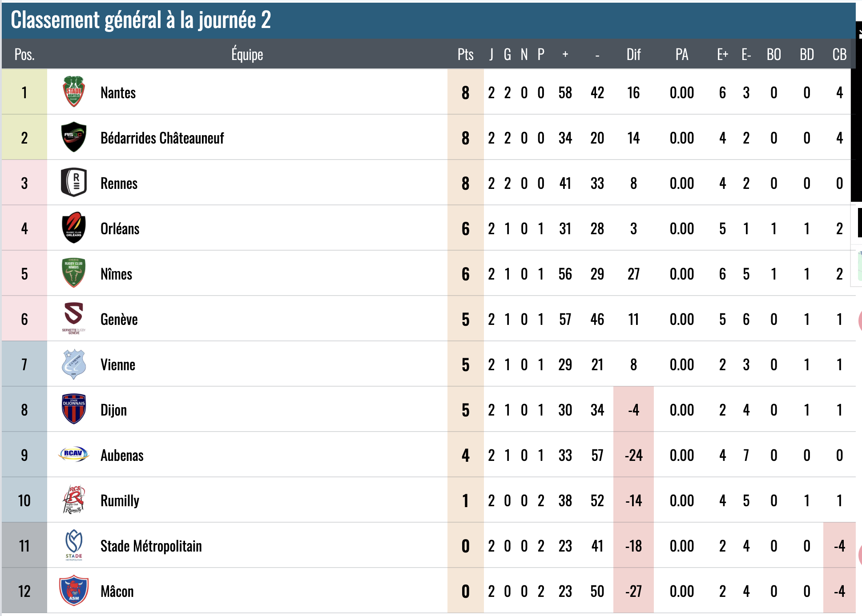Sort table by Dif column header
The width and height of the screenshot is (862, 616).
pos(633,55)
